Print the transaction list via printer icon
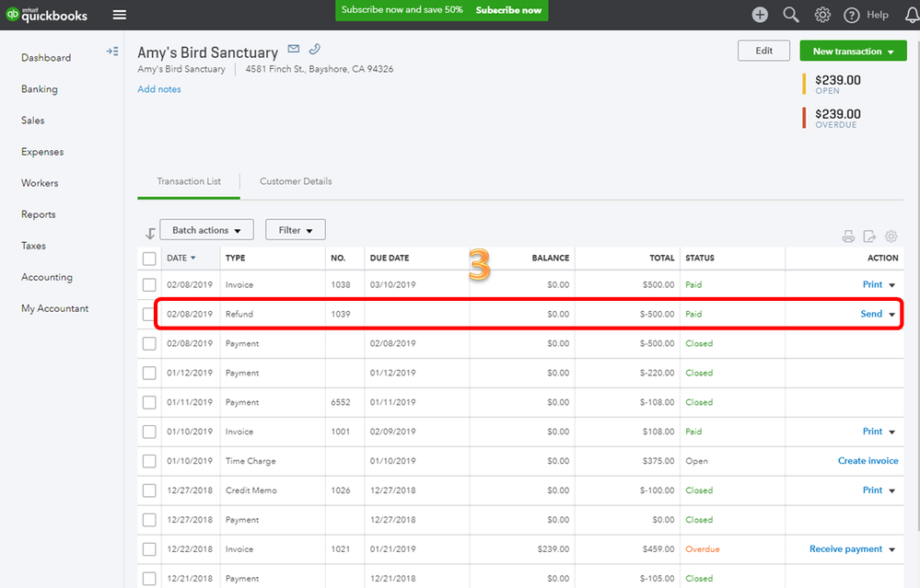This screenshot has width=920, height=588. (x=848, y=236)
